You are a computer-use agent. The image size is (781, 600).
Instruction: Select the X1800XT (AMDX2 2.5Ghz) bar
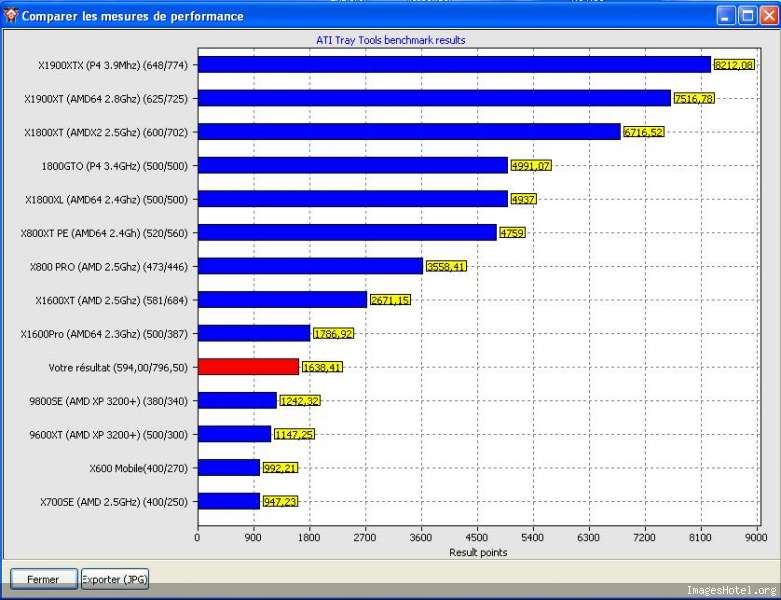click(x=409, y=132)
